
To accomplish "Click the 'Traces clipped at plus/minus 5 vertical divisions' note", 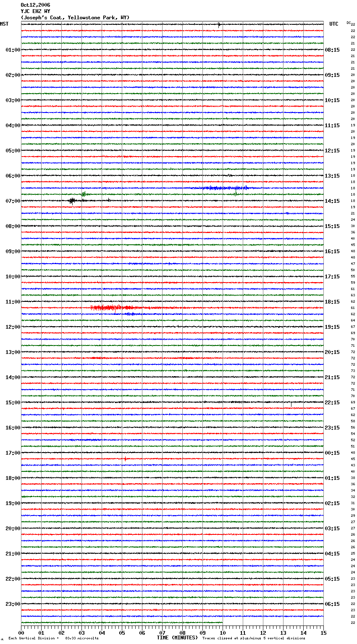I will [254, 638].
